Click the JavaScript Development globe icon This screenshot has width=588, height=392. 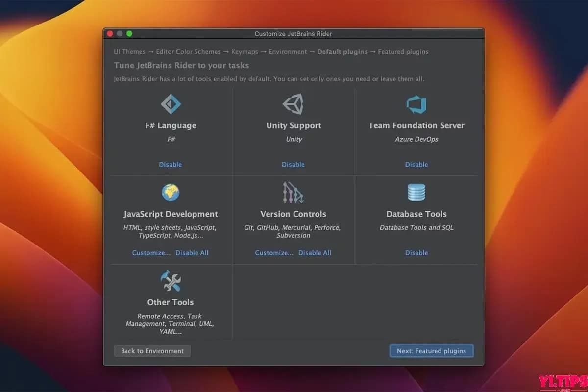pos(171,193)
